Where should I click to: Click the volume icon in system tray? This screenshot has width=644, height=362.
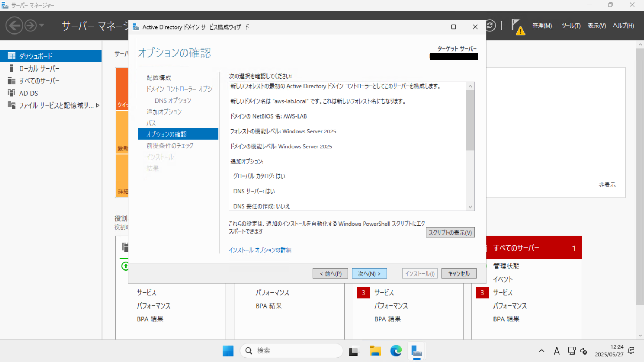[584, 351]
